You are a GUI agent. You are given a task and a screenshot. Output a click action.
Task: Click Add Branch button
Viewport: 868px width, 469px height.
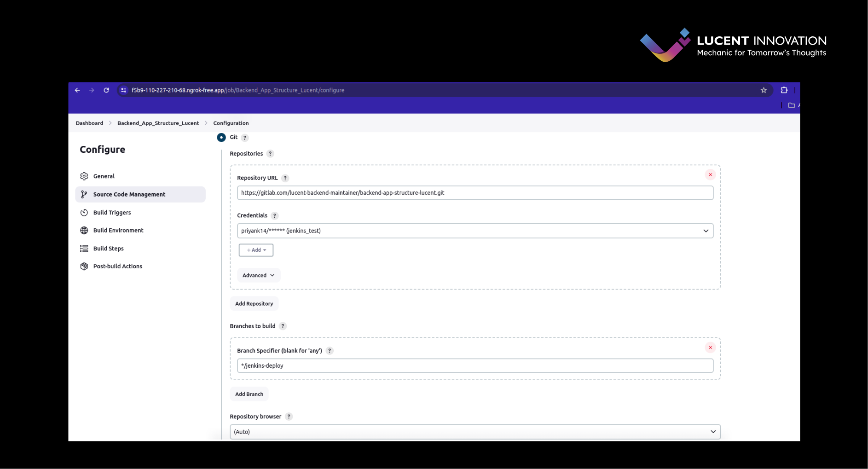pyautogui.click(x=249, y=394)
